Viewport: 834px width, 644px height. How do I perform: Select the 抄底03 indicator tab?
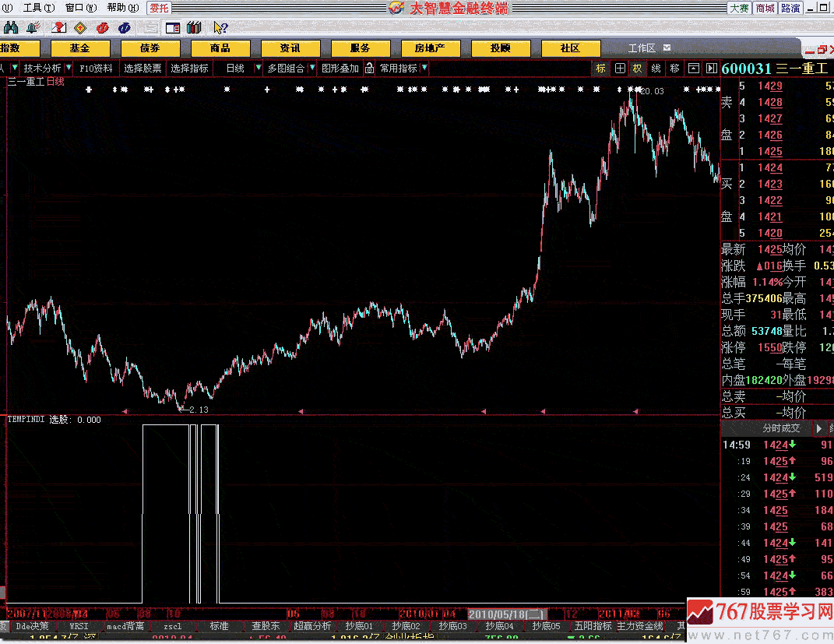(452, 626)
